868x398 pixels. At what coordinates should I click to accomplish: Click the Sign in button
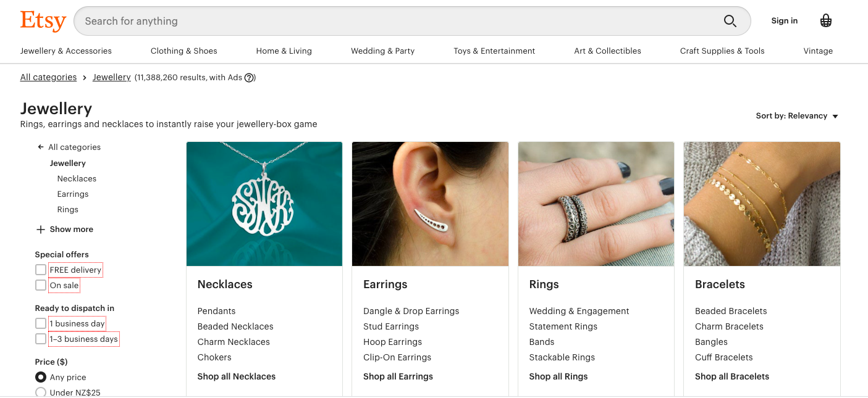click(x=784, y=21)
